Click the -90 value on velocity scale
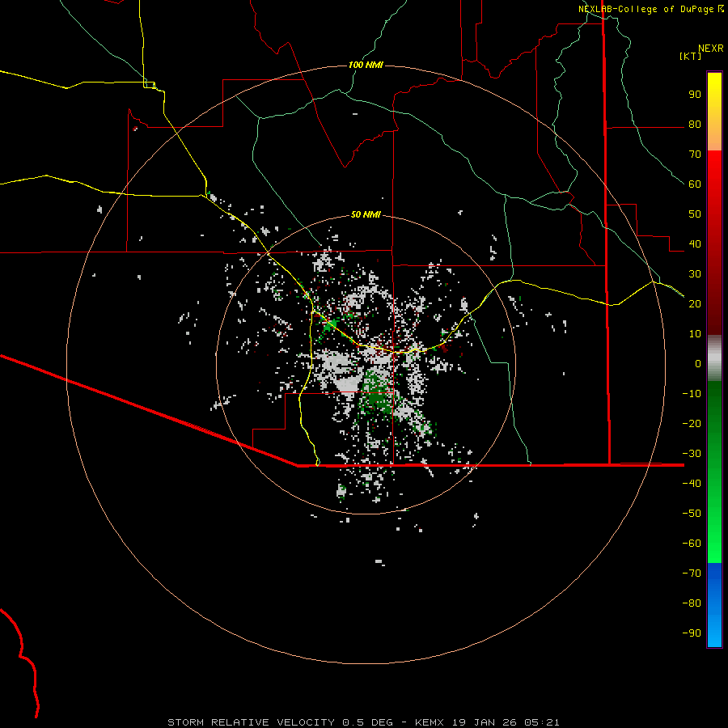The height and width of the screenshot is (728, 728). coord(692,633)
